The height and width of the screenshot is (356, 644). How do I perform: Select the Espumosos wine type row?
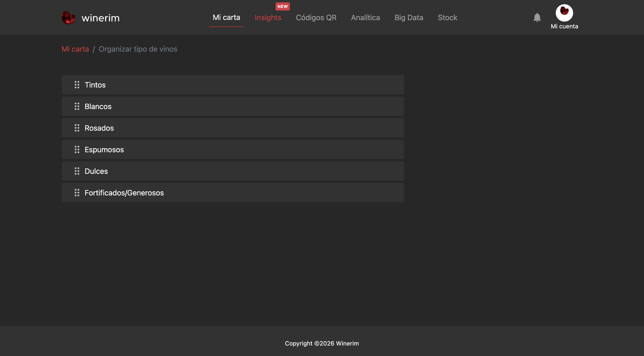point(233,149)
